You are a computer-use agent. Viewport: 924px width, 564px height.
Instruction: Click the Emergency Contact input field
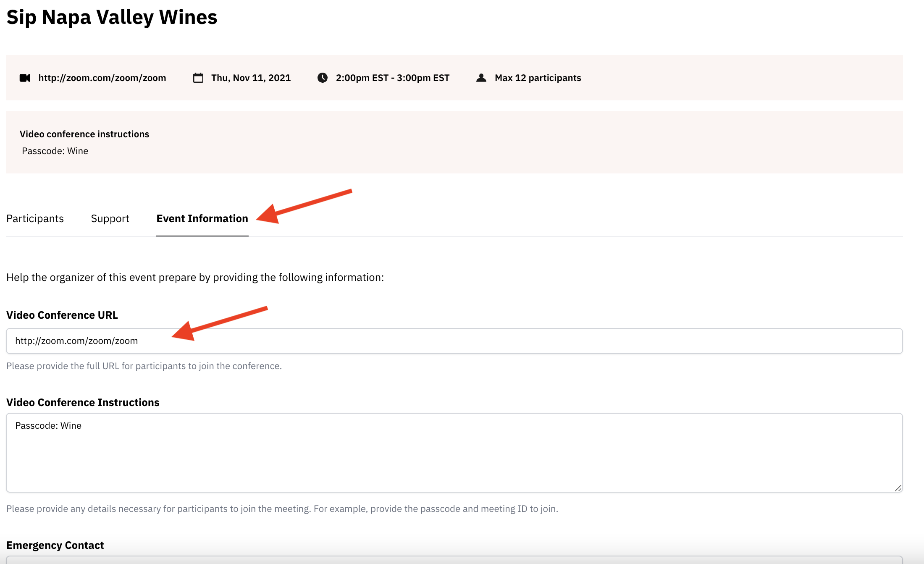(454, 560)
